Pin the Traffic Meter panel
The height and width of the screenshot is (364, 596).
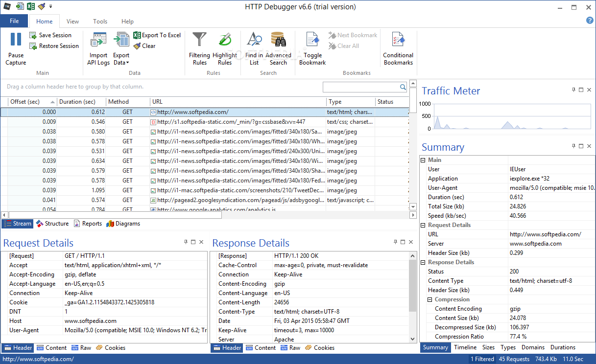573,90
